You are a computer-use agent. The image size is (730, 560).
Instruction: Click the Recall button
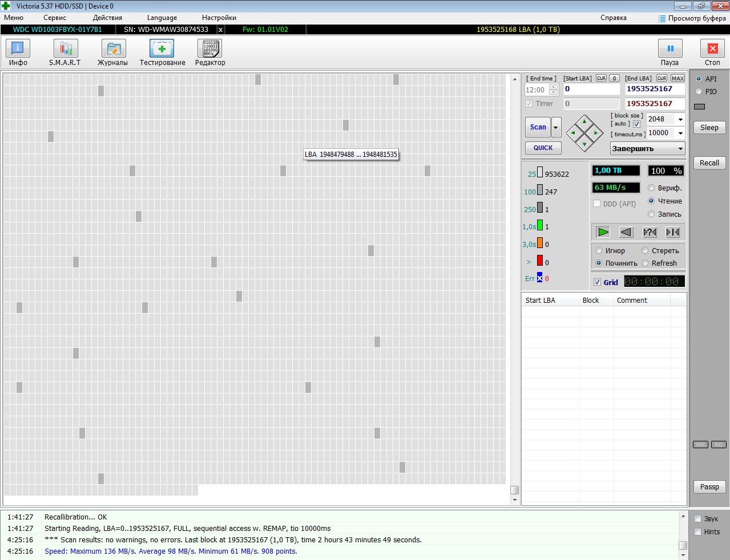(709, 163)
